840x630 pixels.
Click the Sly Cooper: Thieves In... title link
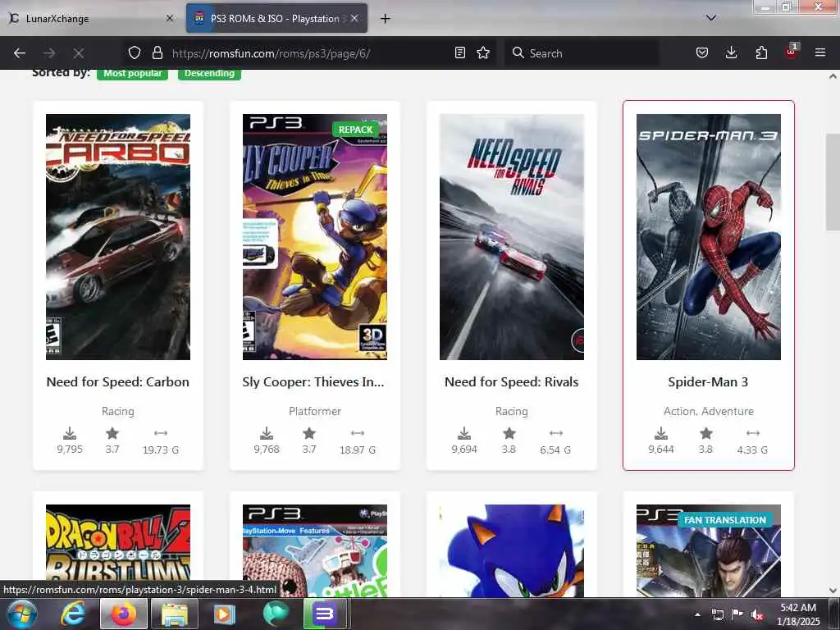click(x=313, y=382)
